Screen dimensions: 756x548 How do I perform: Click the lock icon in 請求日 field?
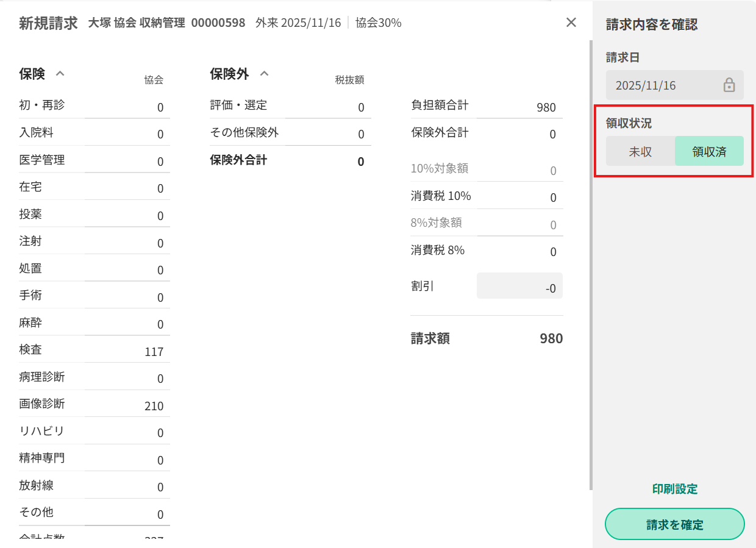coord(729,85)
